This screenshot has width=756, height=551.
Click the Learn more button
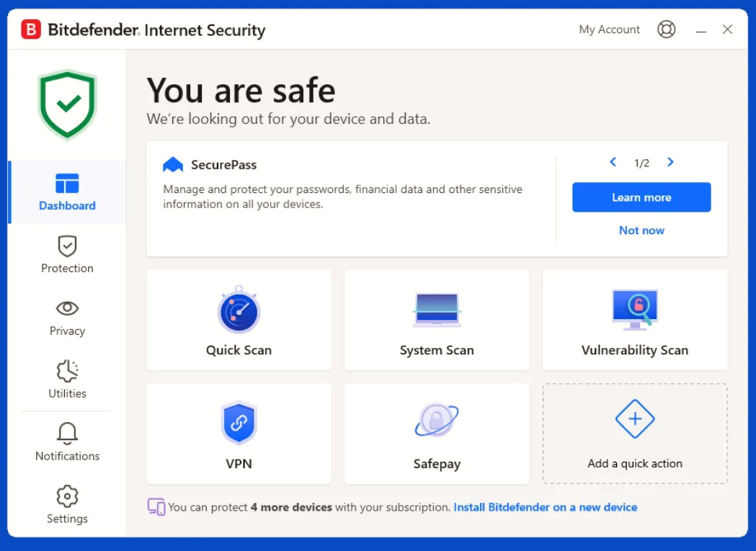coord(641,197)
